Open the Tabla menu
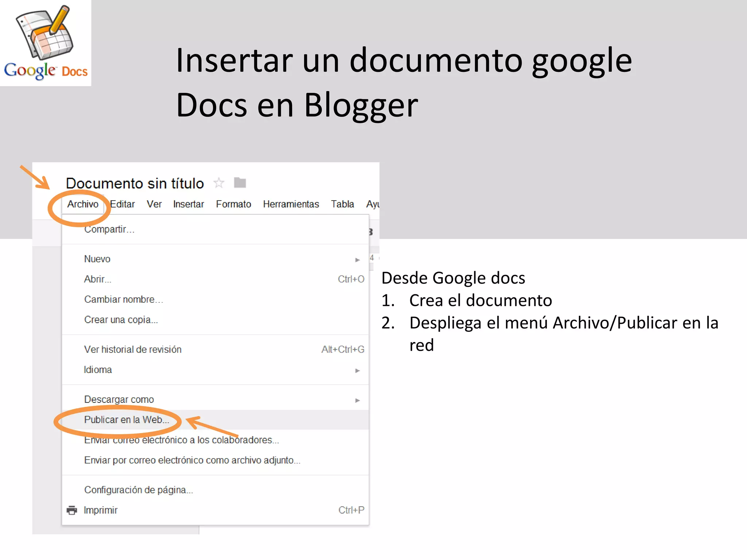Viewport: 747px width, 560px height. (x=342, y=204)
